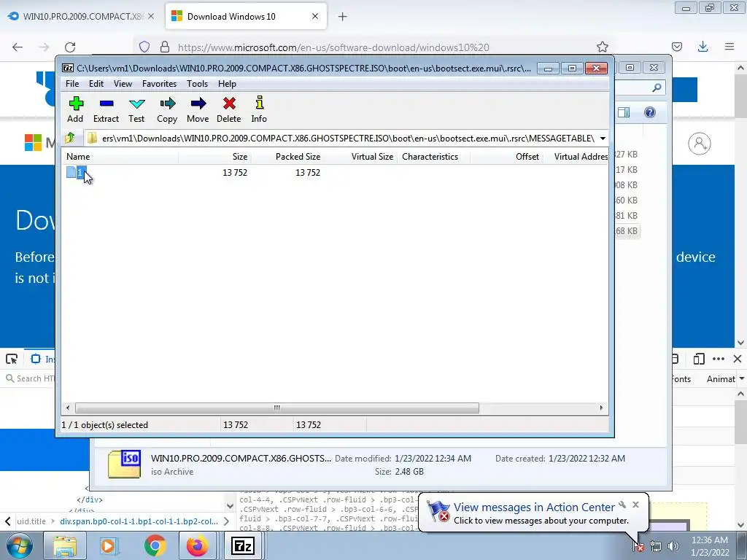Open Info for the selected item
This screenshot has width=747, height=560.
pos(259,109)
